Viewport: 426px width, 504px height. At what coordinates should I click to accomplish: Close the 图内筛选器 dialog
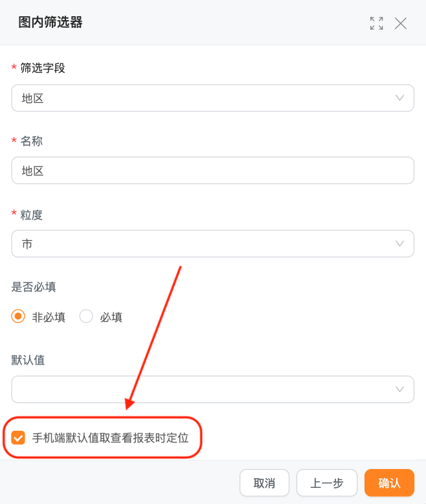401,23
